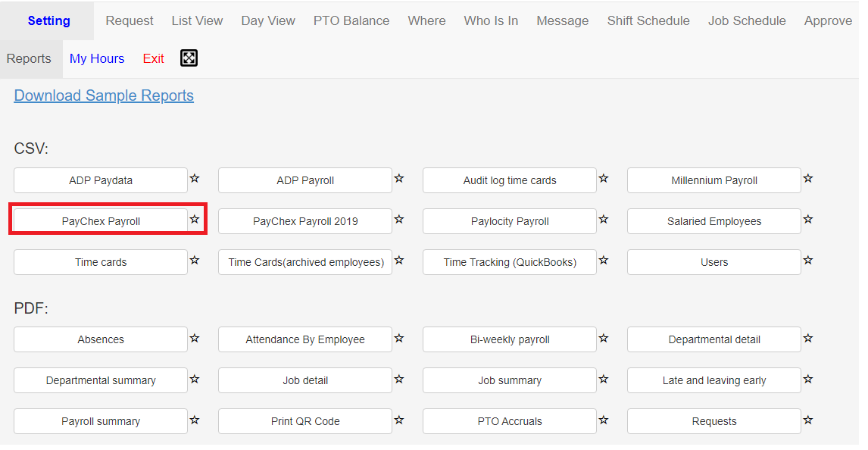Star the Time Tracking (QuickBooks) report

[x=604, y=260]
